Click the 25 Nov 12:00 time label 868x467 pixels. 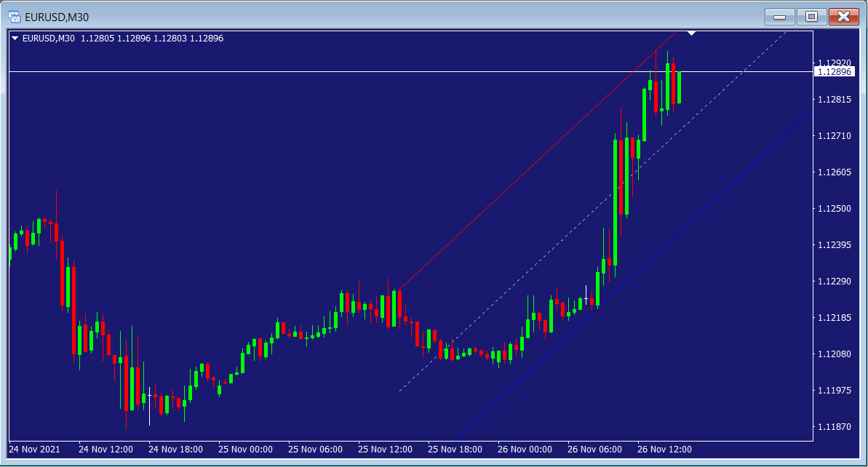(x=386, y=449)
